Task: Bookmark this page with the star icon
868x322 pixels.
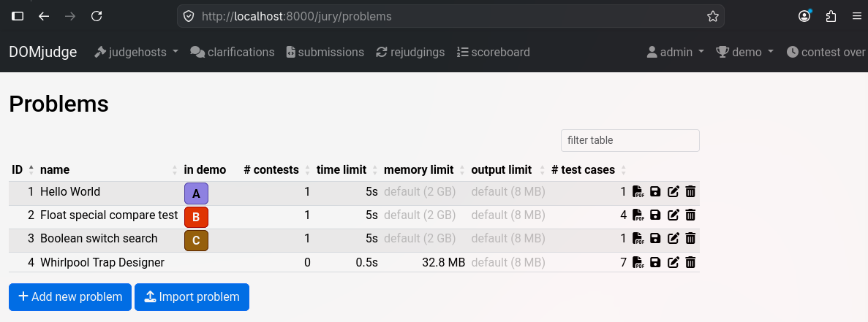Action: coord(713,17)
